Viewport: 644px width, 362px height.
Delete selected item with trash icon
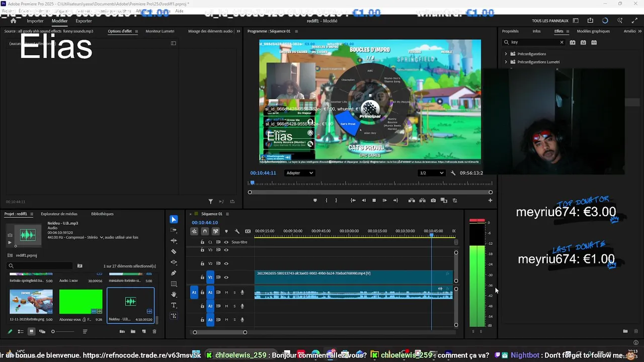(x=154, y=331)
